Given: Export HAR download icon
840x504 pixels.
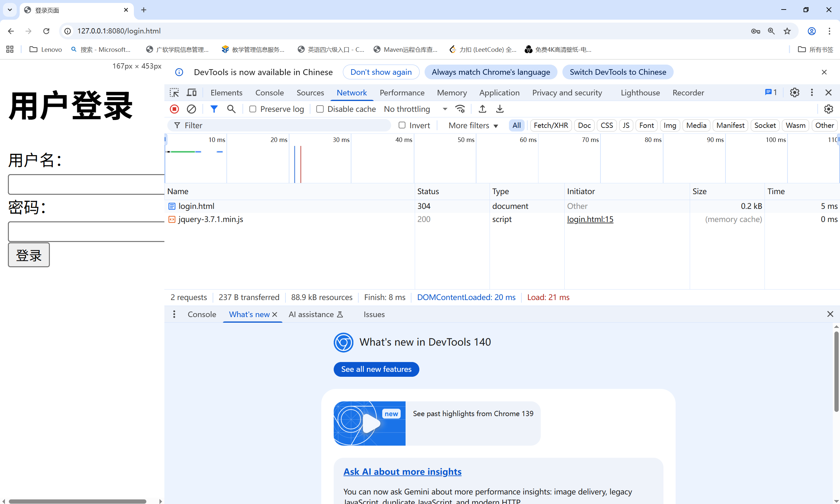Looking at the screenshot, I should tap(499, 109).
